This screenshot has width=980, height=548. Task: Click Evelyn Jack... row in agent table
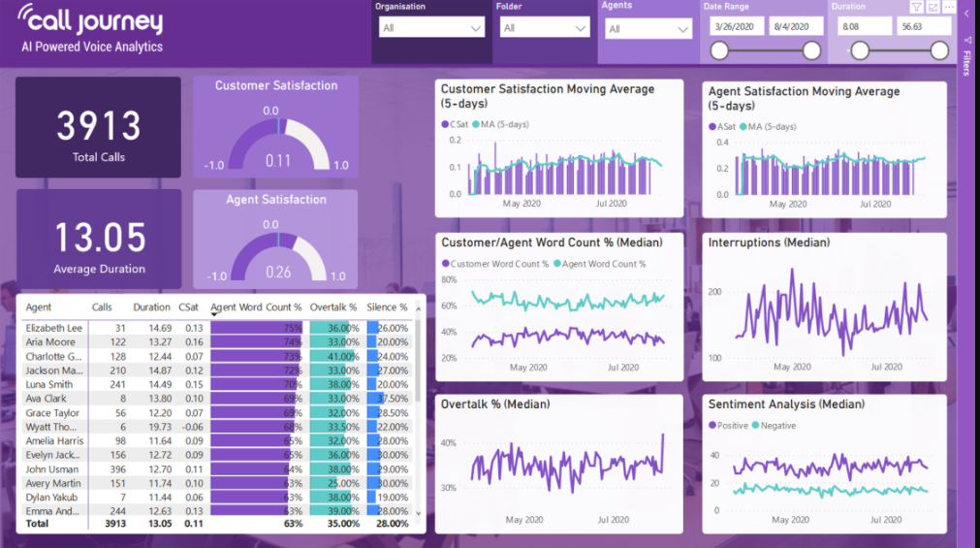pos(217,455)
